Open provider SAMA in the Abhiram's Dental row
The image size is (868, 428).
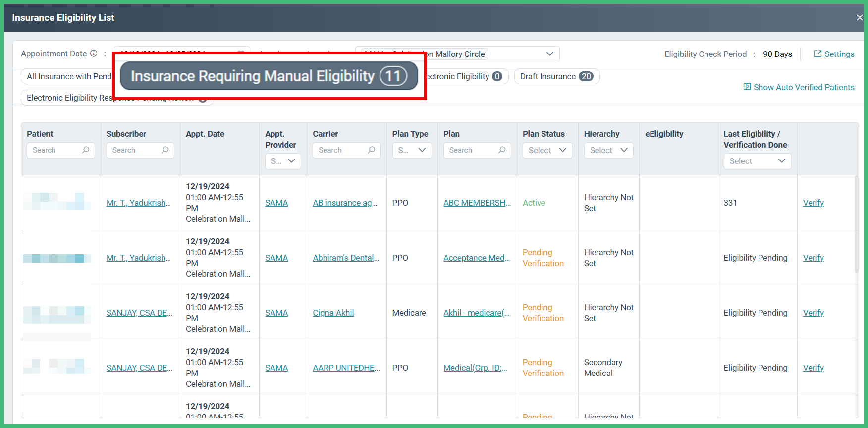pyautogui.click(x=276, y=258)
